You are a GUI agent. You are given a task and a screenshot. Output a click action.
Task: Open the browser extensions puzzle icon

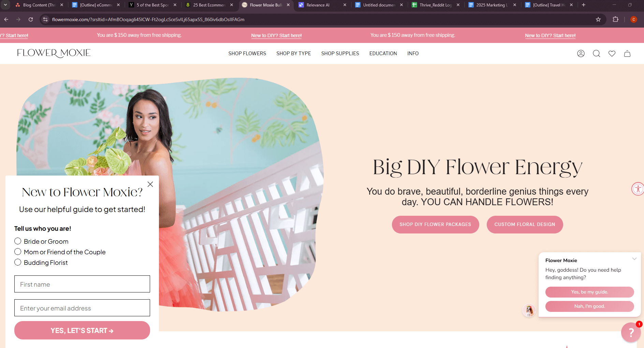[615, 19]
